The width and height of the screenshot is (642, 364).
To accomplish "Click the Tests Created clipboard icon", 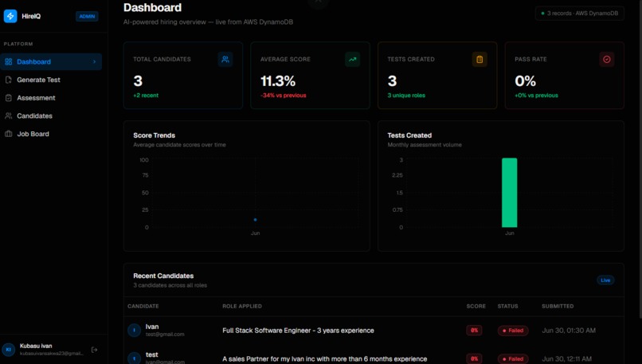I will [x=480, y=60].
